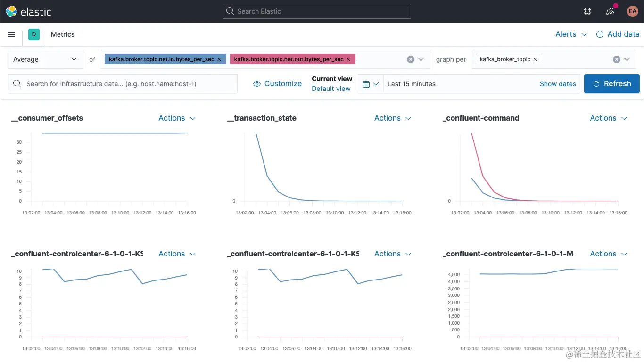Open notifications via the bell icon

(x=610, y=11)
